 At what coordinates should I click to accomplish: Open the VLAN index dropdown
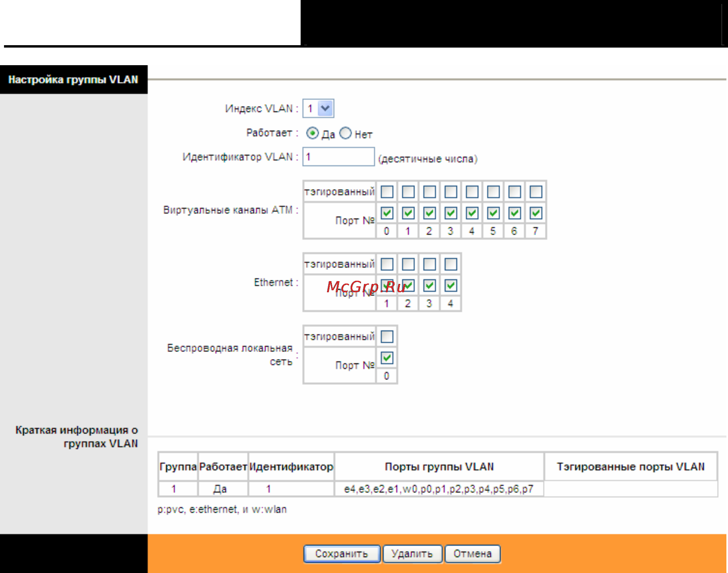318,108
